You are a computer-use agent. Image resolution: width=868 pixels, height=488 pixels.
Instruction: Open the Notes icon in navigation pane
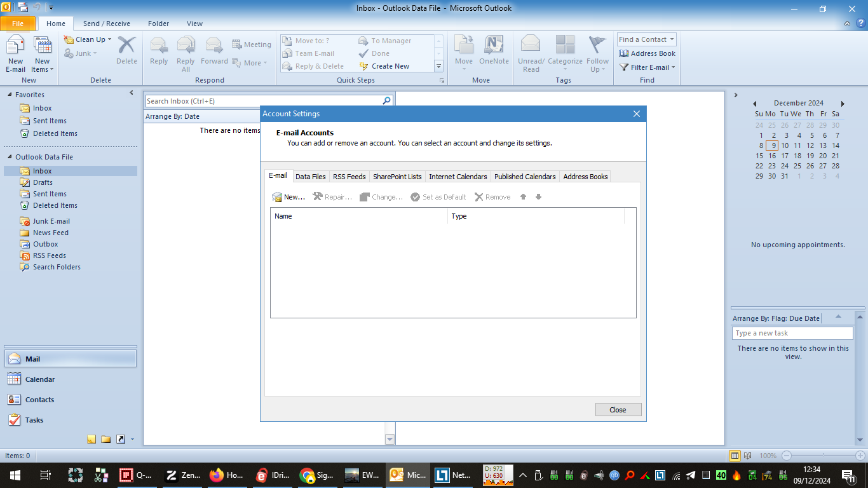[92, 439]
